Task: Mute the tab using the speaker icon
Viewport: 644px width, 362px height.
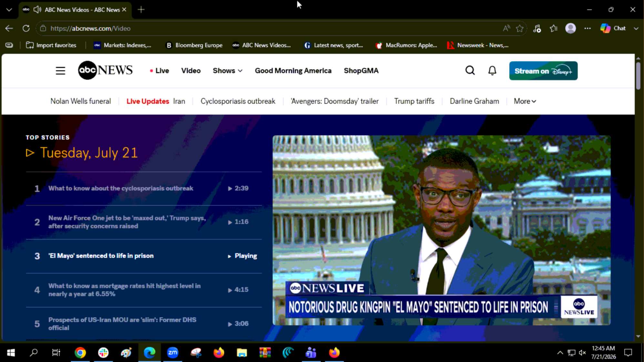Action: tap(37, 10)
